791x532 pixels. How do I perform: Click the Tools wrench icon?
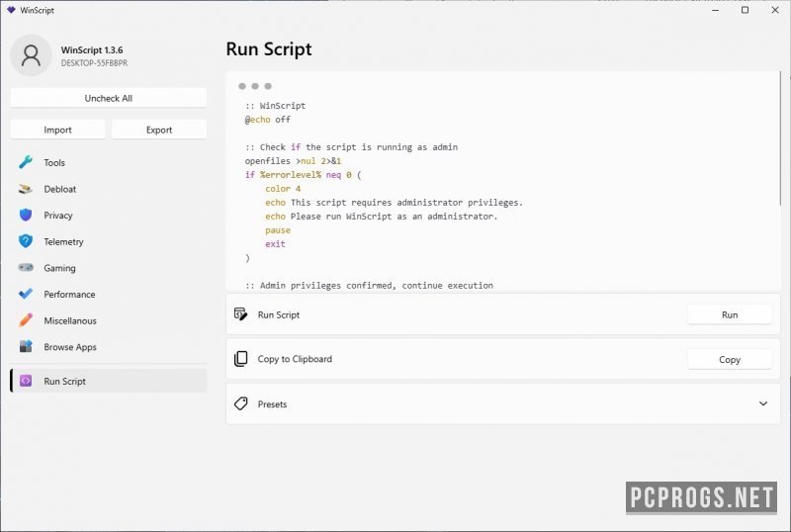[x=26, y=162]
